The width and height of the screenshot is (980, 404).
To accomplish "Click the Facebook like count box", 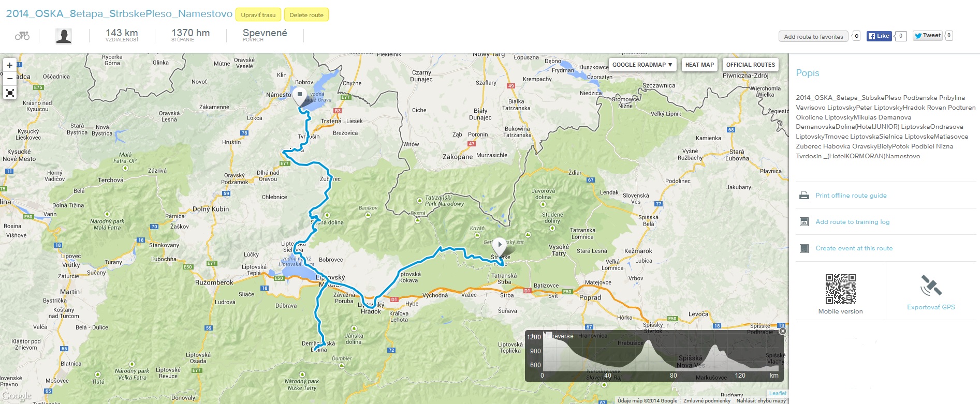I will pos(901,36).
